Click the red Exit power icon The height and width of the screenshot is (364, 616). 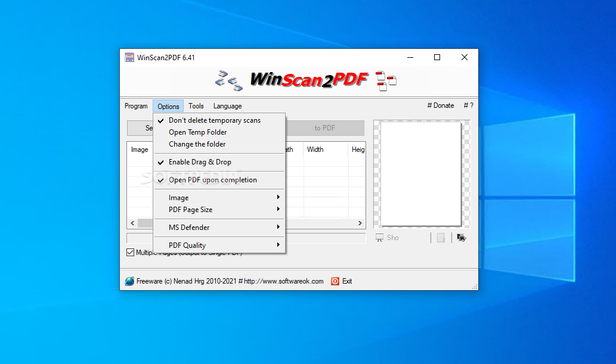point(335,281)
